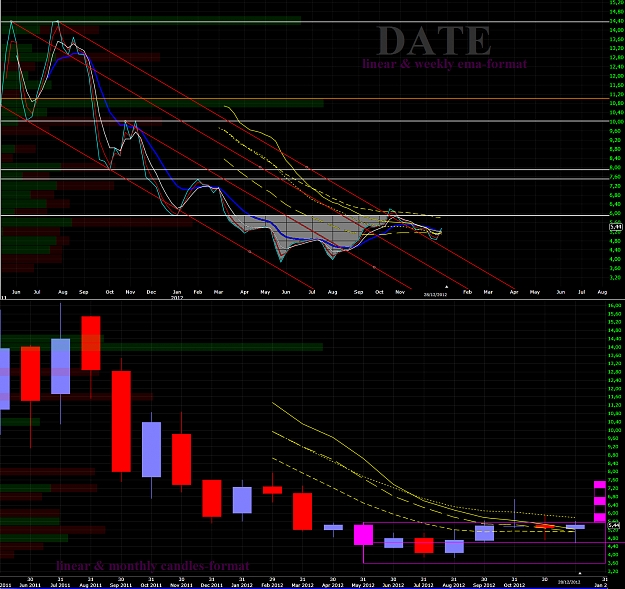Select the red July 2012 candle

tap(424, 545)
